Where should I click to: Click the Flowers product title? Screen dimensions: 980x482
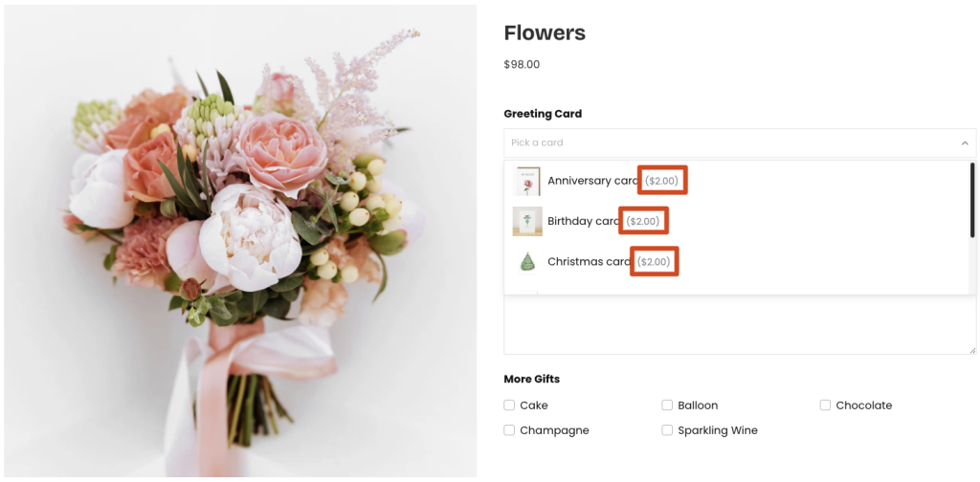pyautogui.click(x=545, y=33)
